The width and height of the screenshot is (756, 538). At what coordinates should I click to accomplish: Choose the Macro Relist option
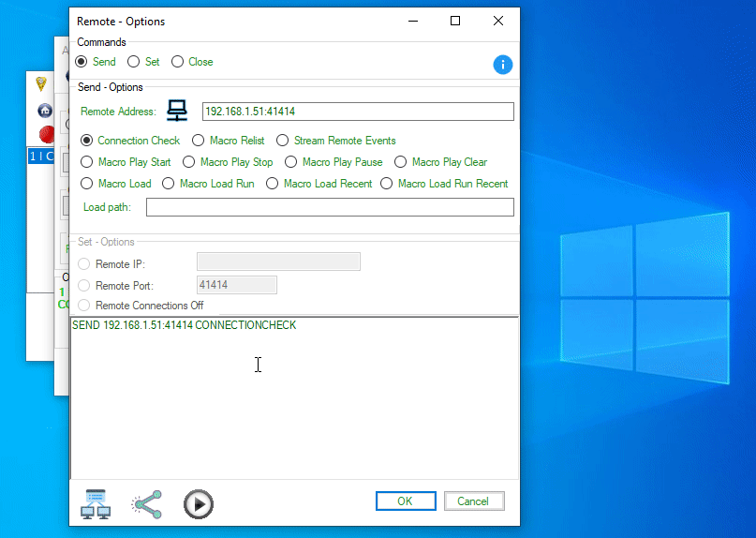tap(199, 141)
